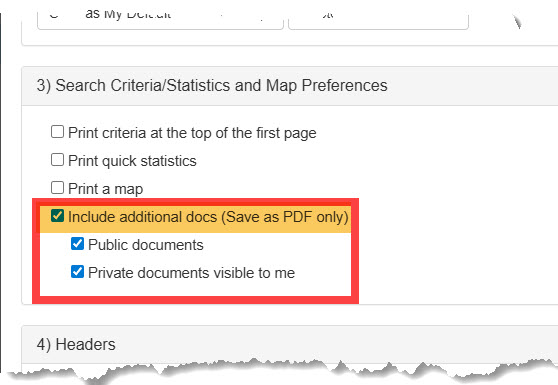Enable the Print a map option
This screenshot has height=385, width=558.
(57, 188)
